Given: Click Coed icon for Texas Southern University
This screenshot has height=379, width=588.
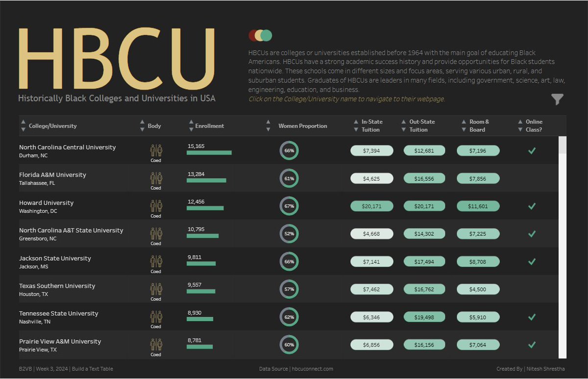Looking at the screenshot, I should coord(156,288).
